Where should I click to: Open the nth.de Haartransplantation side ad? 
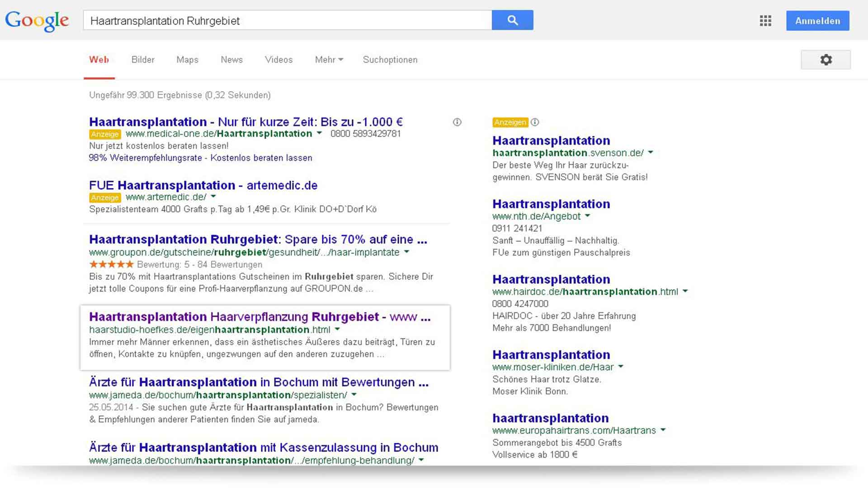(551, 204)
